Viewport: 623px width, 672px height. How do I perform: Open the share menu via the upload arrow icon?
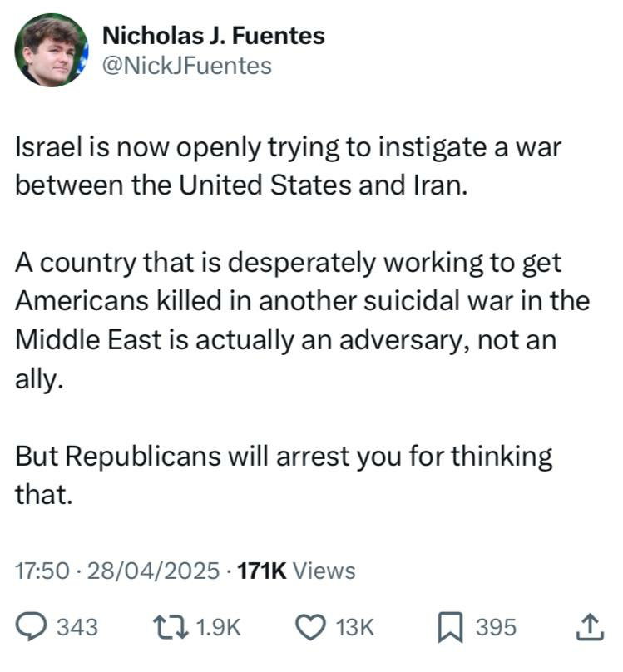pyautogui.click(x=590, y=627)
